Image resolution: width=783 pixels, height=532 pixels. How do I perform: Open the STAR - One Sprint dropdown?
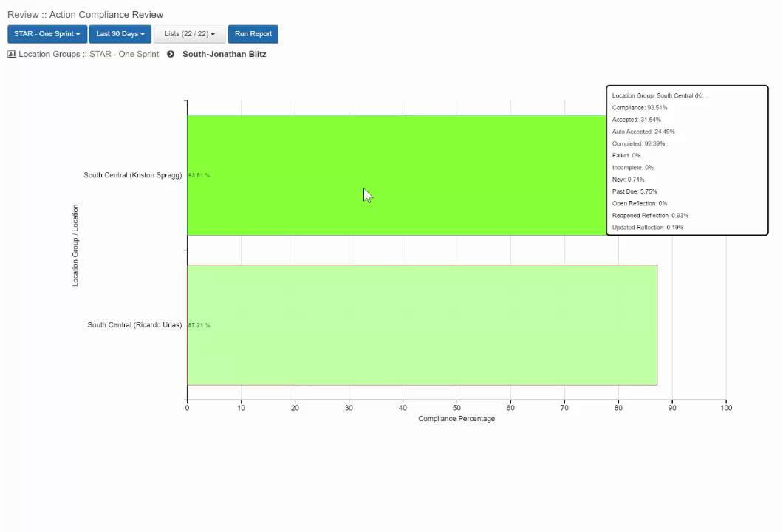point(47,34)
